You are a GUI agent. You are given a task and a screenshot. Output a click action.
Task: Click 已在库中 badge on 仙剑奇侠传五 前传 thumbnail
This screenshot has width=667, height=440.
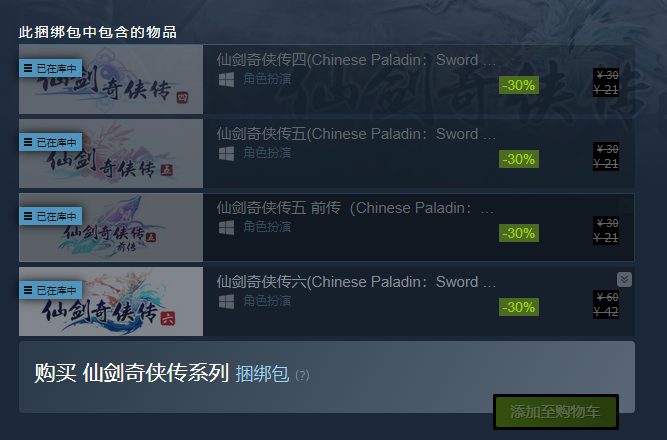pos(50,216)
